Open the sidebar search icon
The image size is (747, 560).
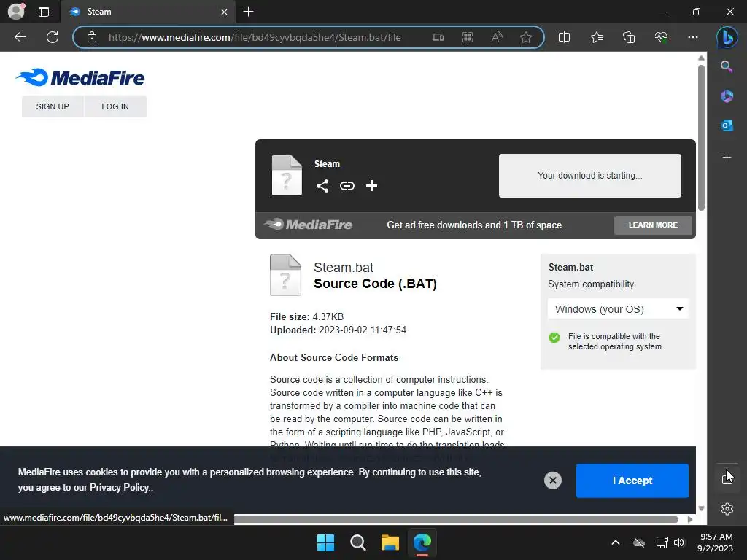(727, 66)
